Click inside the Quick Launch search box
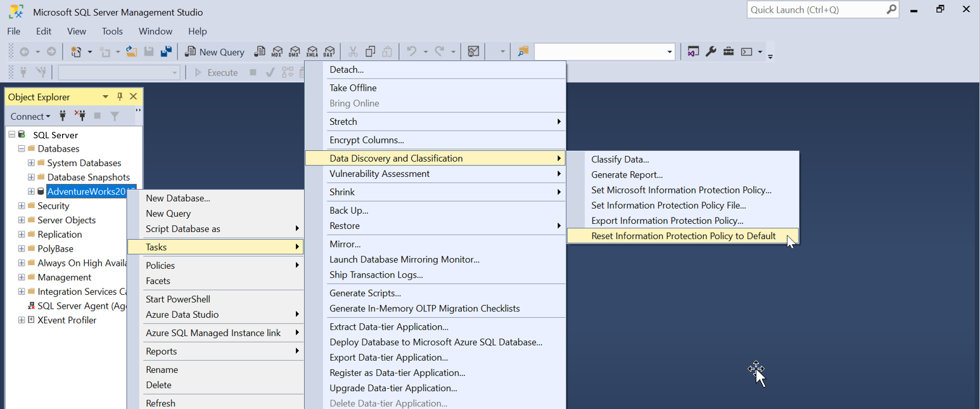The width and height of the screenshot is (980, 409). (817, 10)
